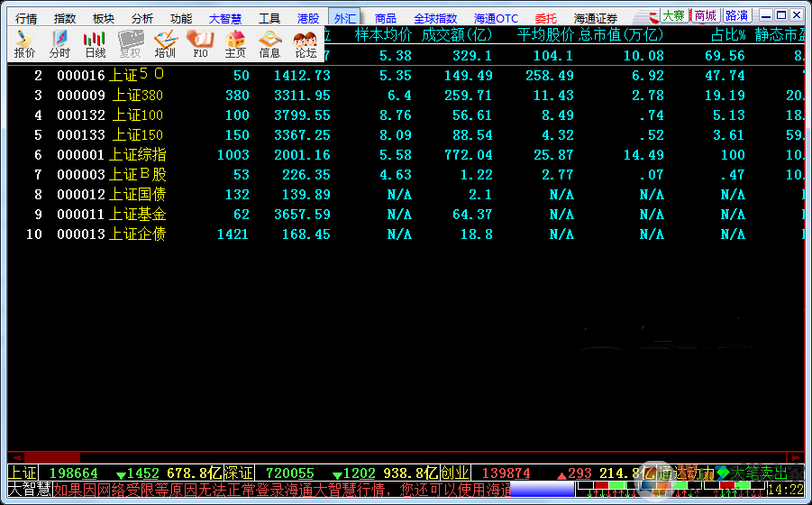Select the 上证100 index row
Image resolution: width=812 pixels, height=505 pixels.
pos(406,115)
